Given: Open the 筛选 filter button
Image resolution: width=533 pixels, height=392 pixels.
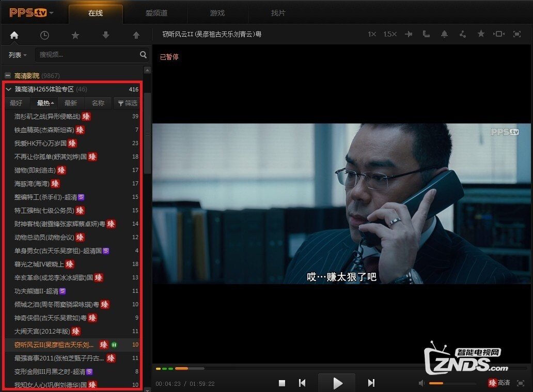Looking at the screenshot, I should [x=128, y=103].
